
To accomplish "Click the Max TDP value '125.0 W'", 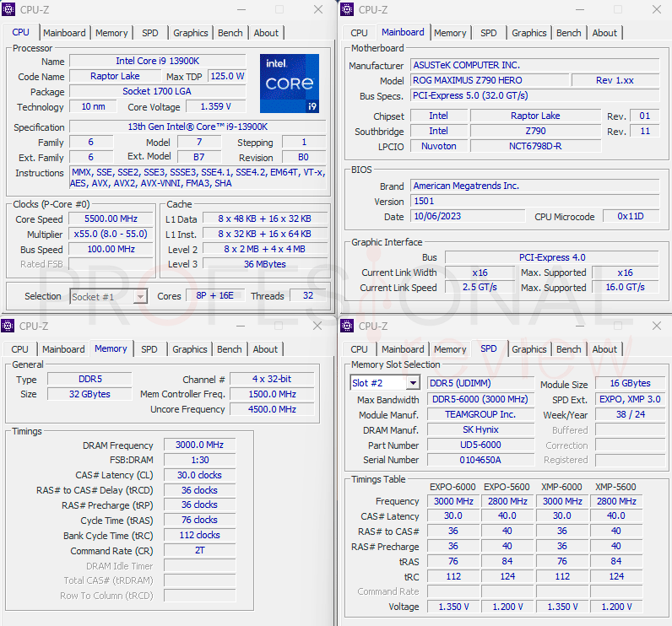I will (x=227, y=76).
